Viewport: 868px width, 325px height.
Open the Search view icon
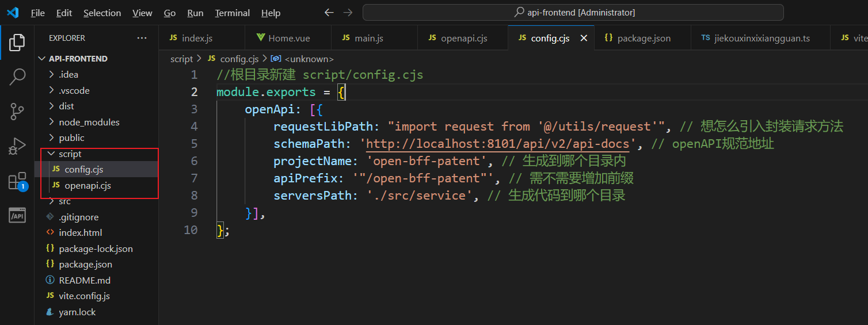point(17,77)
